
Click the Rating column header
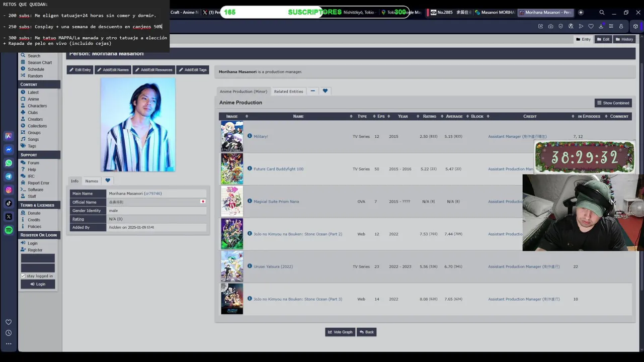[430, 116]
